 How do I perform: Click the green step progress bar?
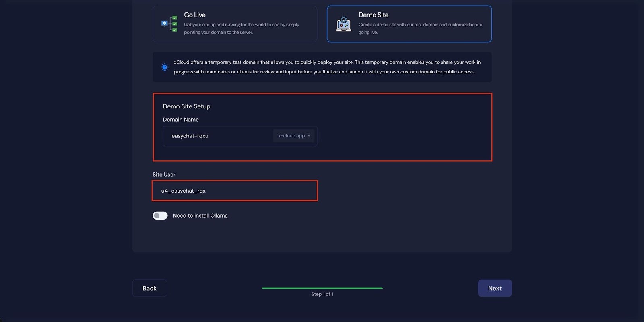322,288
